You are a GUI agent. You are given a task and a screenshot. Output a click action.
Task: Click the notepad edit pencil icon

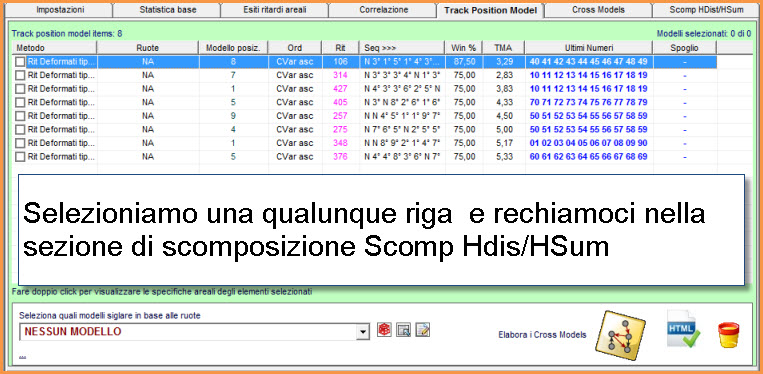click(423, 330)
